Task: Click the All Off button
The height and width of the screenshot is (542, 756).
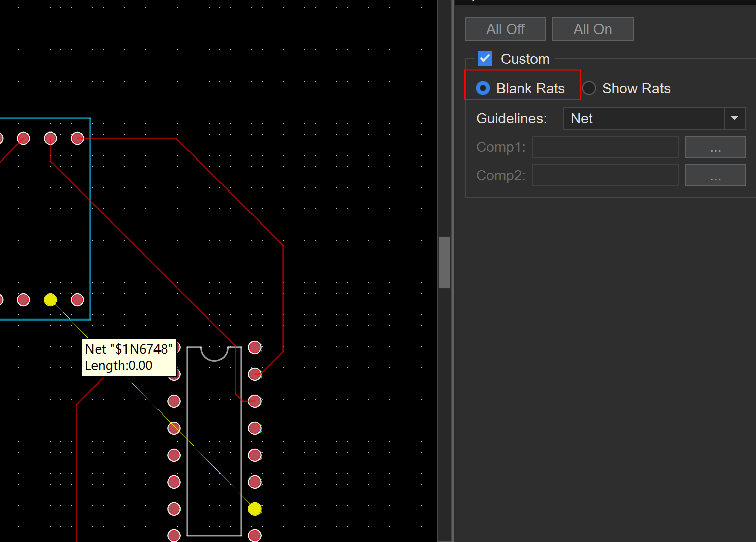Action: coord(505,29)
